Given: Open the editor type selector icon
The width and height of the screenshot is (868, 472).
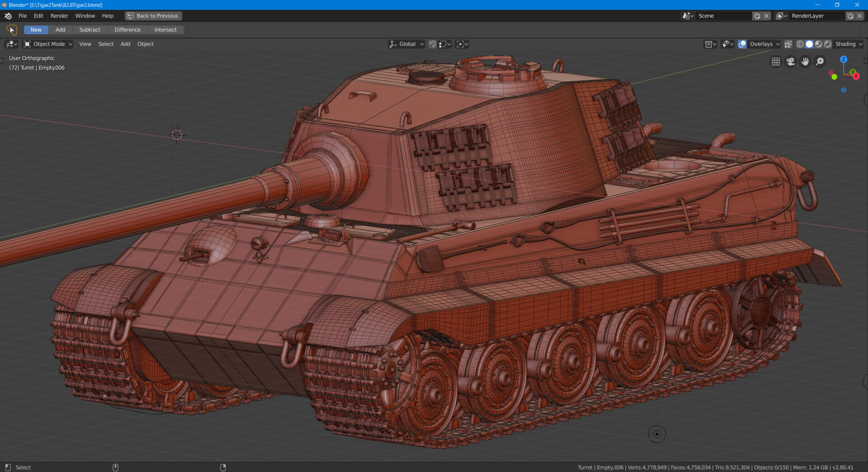Looking at the screenshot, I should coord(709,44).
